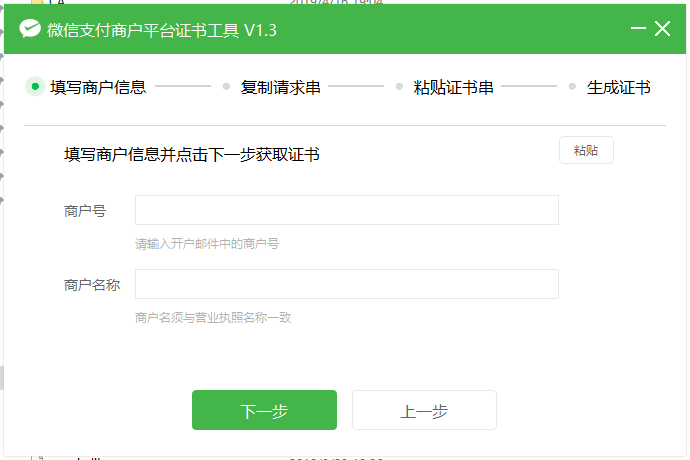Focus the 商户号 input field
The image size is (690, 460).
(x=347, y=210)
